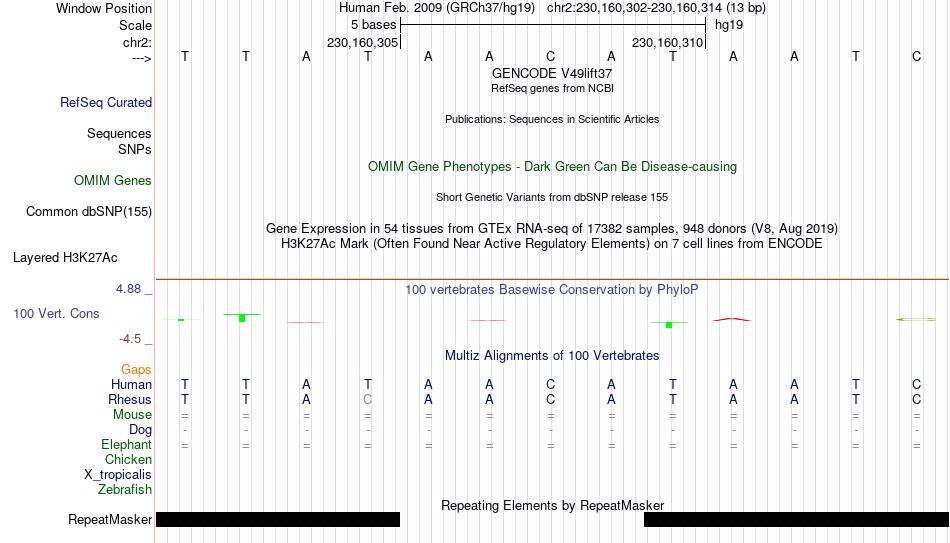Click the C base in ruler sequence middle
The height and width of the screenshot is (543, 950).
(x=550, y=56)
